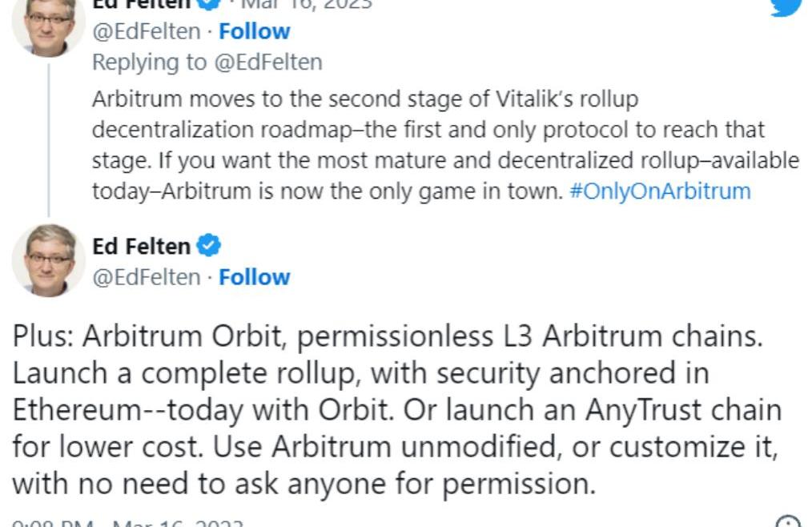Click the bottom timestamp '9:08 PM · Mar 16, 2023'
This screenshot has width=812, height=527.
pos(128,524)
